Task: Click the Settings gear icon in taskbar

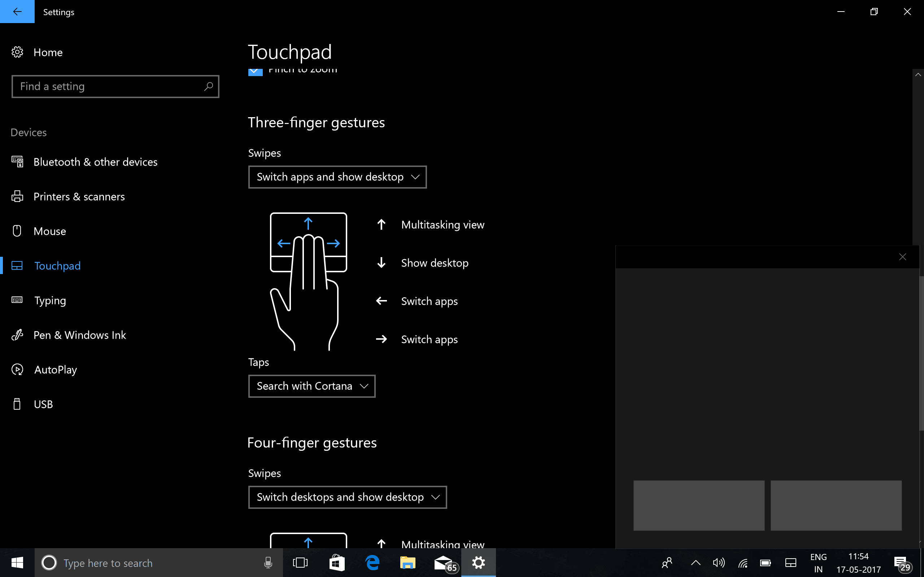Action: point(478,562)
